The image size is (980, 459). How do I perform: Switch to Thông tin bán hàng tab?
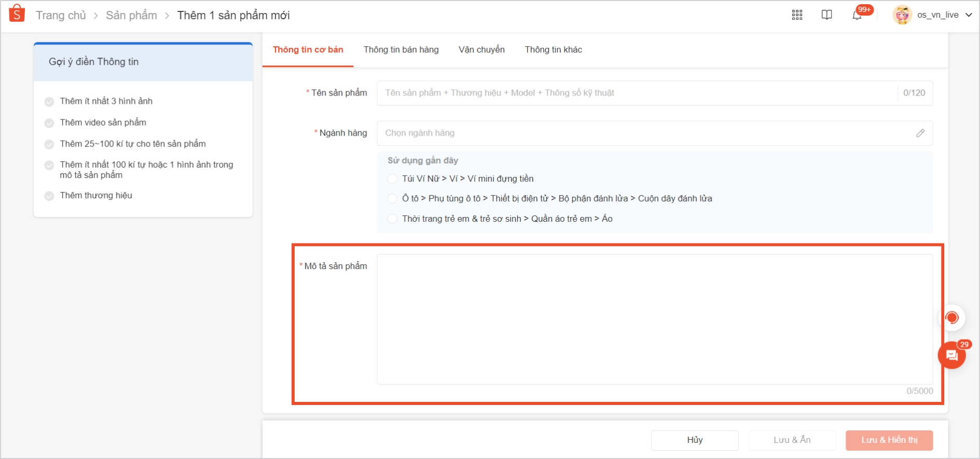401,50
